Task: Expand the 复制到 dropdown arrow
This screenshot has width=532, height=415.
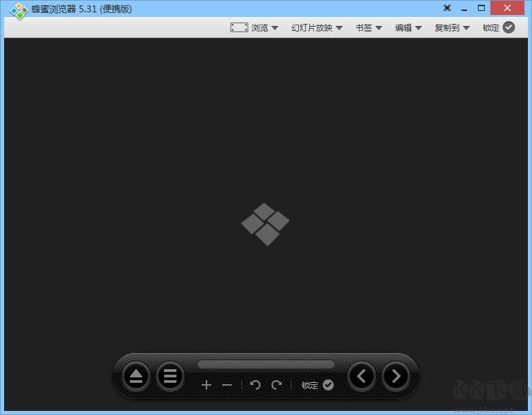Action: (466, 28)
